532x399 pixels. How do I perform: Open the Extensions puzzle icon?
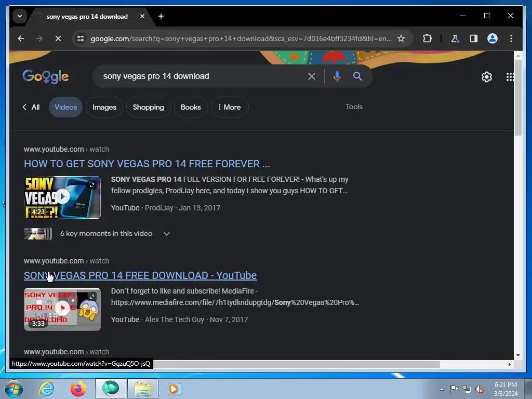pos(427,38)
